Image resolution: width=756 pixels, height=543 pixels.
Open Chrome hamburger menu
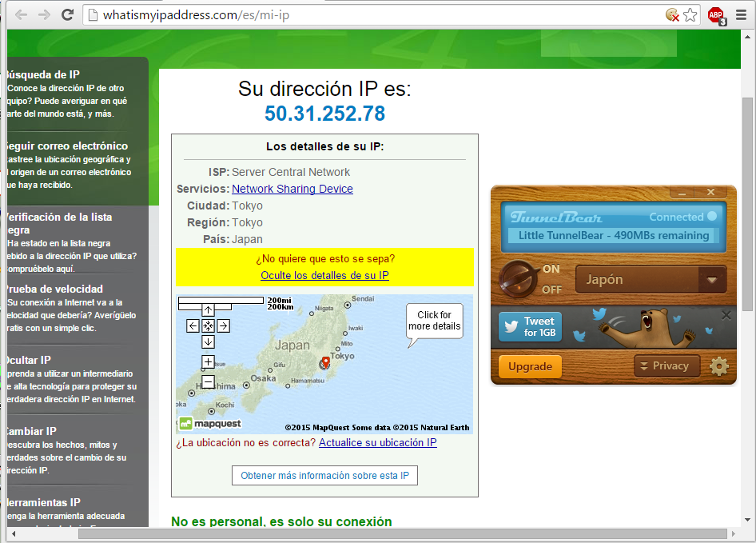point(742,15)
